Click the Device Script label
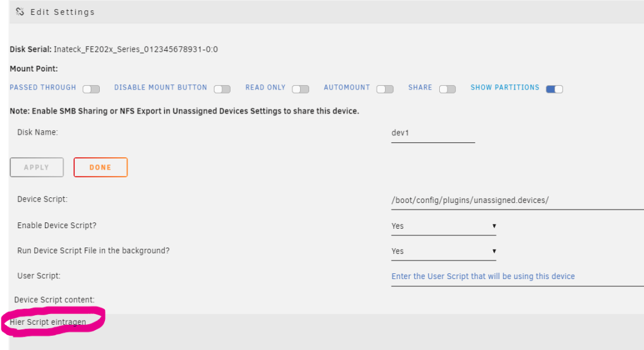This screenshot has width=644, height=350. click(x=43, y=199)
